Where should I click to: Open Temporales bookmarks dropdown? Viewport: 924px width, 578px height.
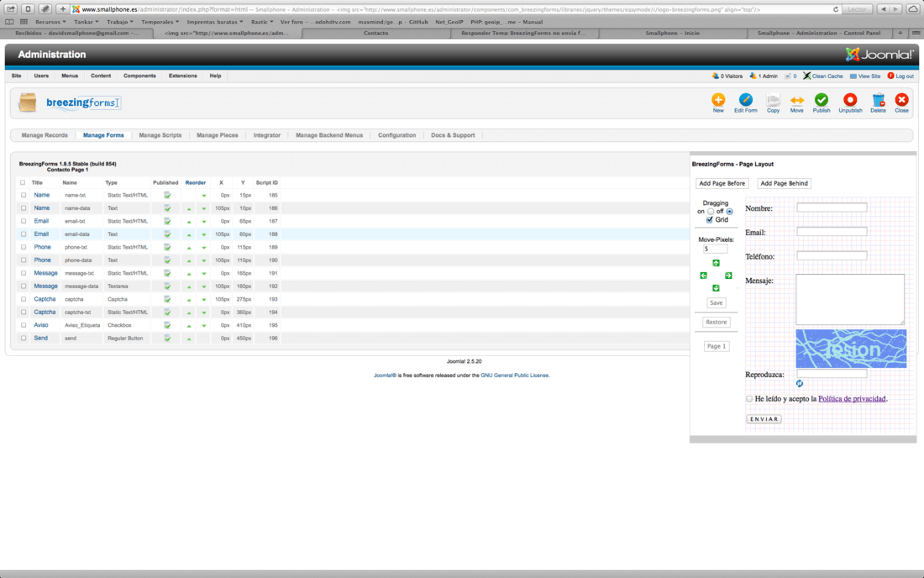point(160,22)
